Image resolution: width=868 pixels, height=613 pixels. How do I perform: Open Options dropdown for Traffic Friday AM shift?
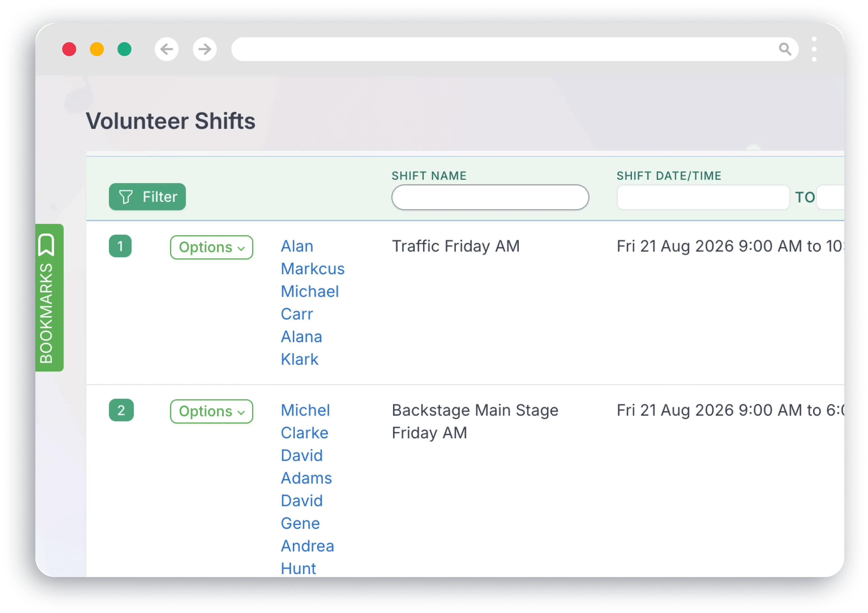211,247
